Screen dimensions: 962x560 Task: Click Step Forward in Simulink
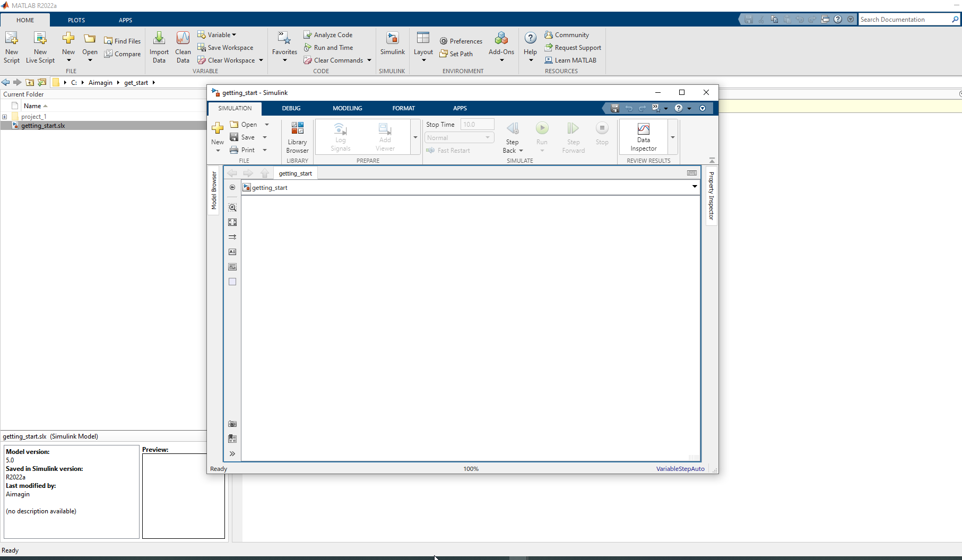pos(573,137)
